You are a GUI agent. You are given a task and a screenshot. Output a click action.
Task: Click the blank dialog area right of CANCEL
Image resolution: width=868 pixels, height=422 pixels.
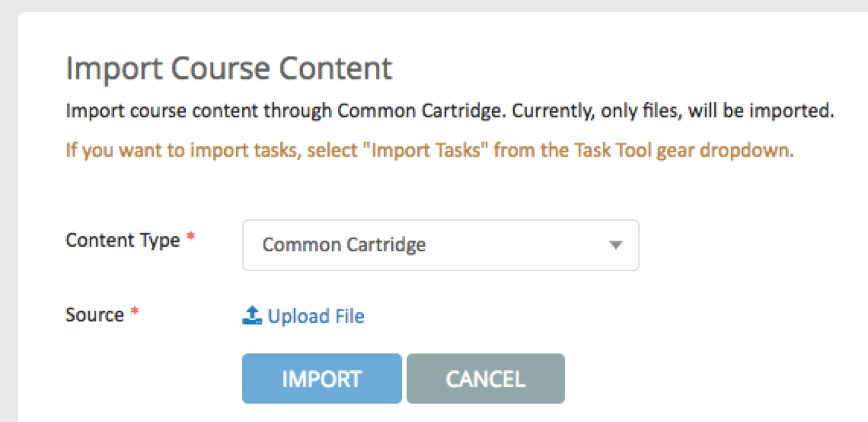712,379
